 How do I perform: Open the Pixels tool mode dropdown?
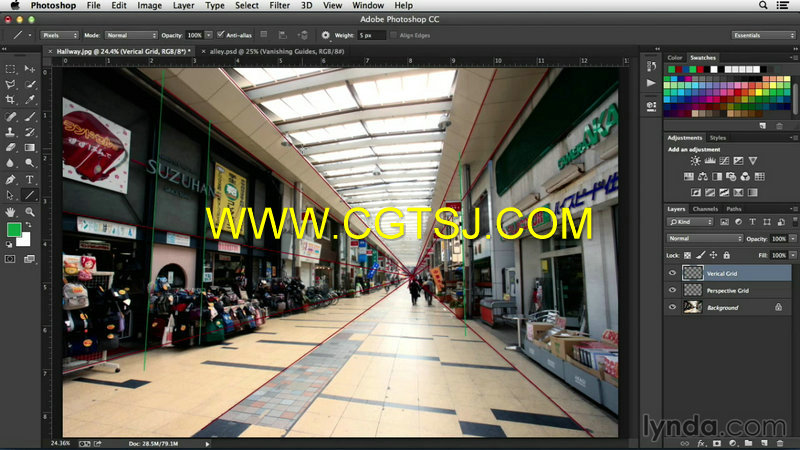pyautogui.click(x=60, y=35)
